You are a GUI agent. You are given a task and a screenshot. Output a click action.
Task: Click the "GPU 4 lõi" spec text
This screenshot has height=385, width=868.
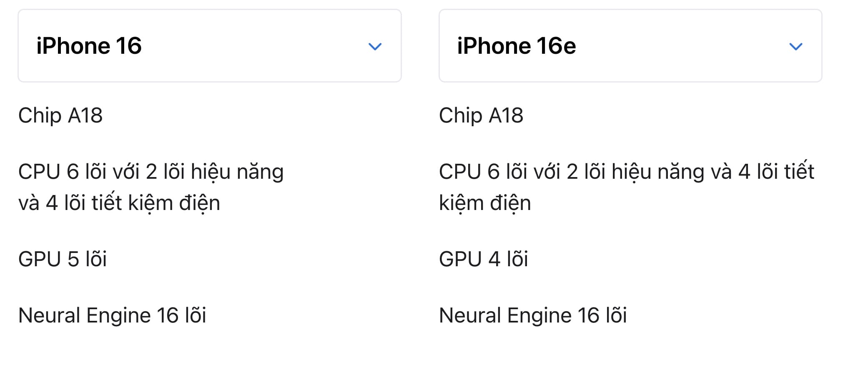click(483, 259)
